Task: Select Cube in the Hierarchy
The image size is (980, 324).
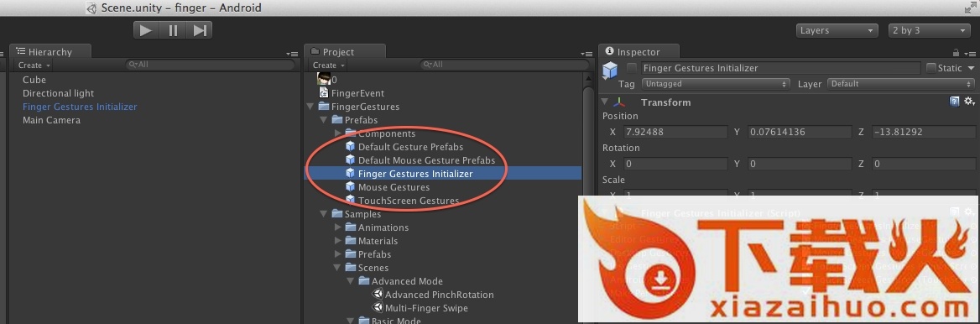Action: [34, 80]
